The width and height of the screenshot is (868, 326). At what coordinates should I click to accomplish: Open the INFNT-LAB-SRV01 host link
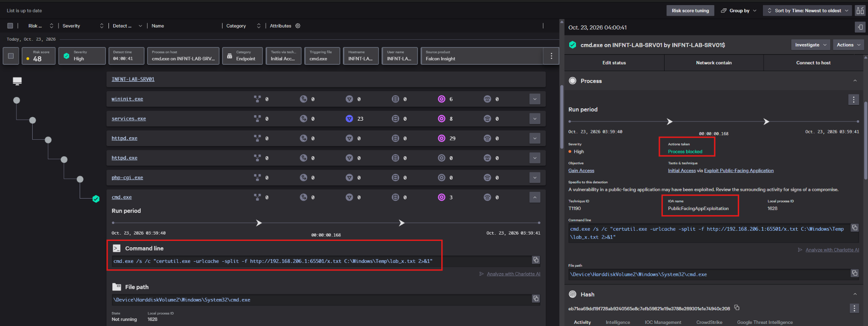(133, 79)
